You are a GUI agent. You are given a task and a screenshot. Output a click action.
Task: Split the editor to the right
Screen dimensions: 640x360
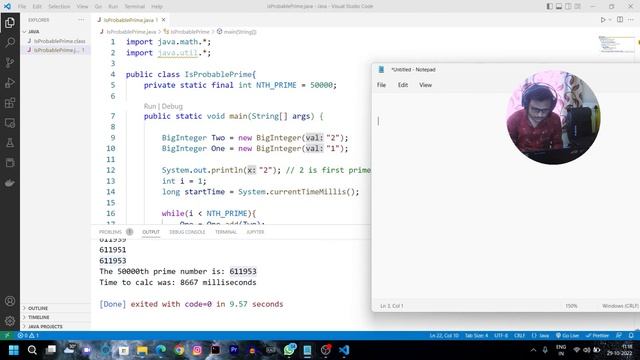[x=620, y=20]
